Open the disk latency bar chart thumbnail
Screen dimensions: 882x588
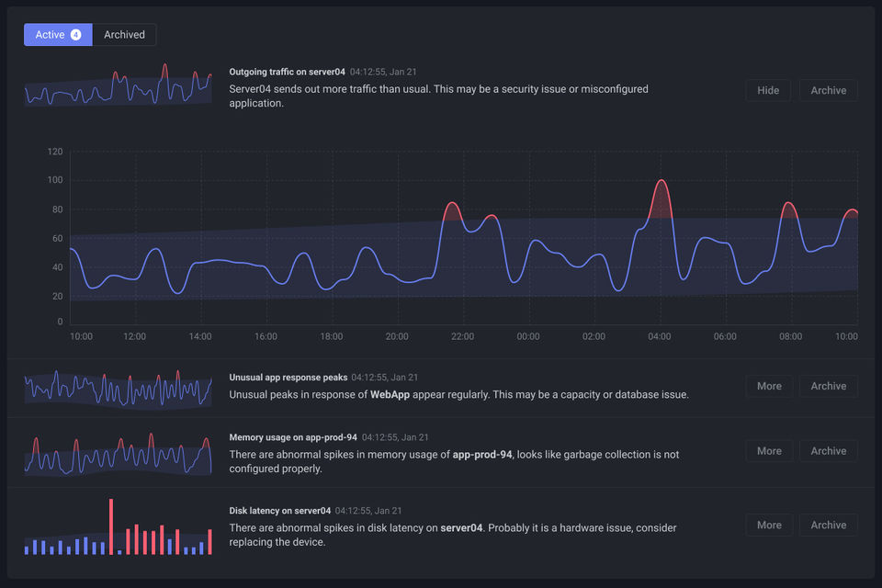119,527
